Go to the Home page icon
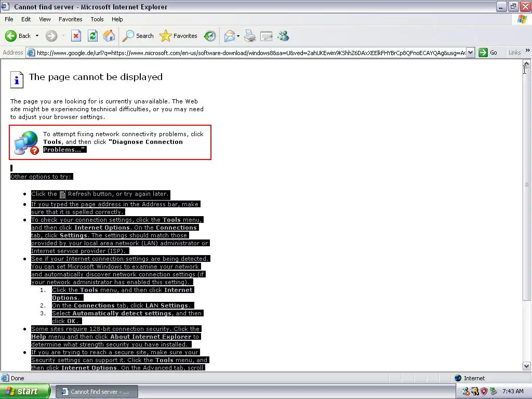 (109, 36)
